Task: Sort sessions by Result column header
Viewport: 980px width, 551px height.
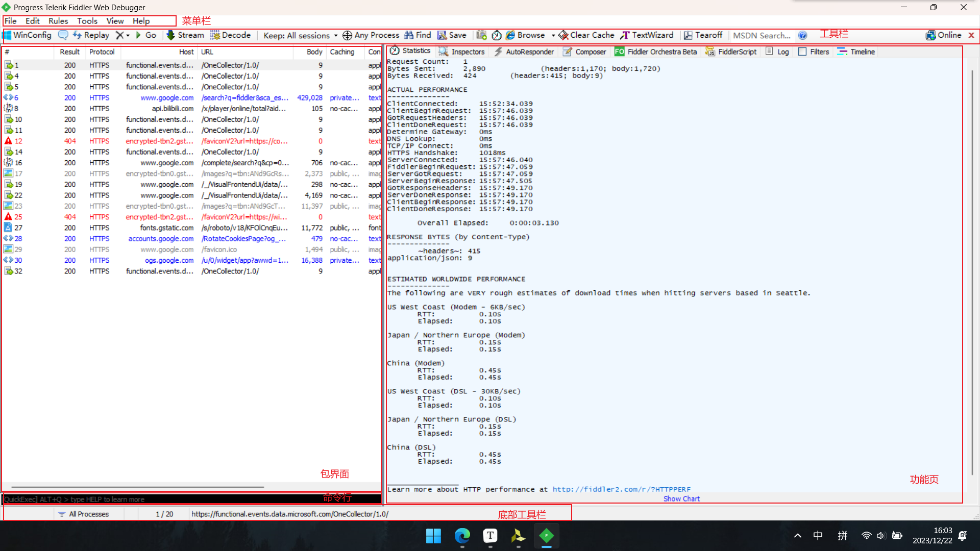Action: point(69,52)
